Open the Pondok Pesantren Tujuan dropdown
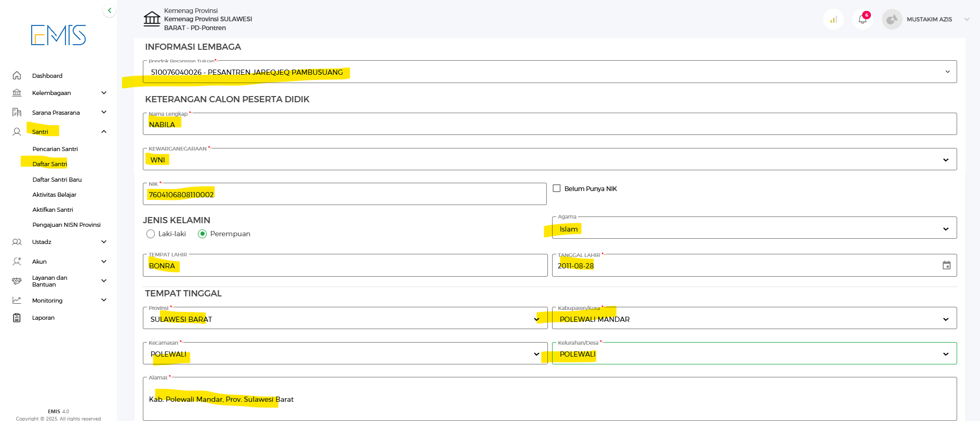Image resolution: width=980 pixels, height=421 pixels. 549,72
